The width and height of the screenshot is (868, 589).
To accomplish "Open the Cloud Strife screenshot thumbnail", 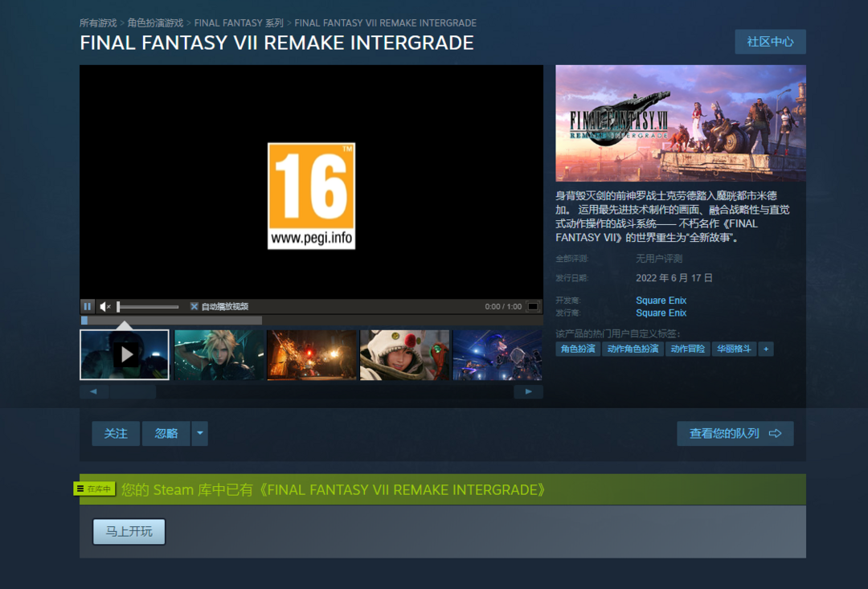I will (x=219, y=355).
